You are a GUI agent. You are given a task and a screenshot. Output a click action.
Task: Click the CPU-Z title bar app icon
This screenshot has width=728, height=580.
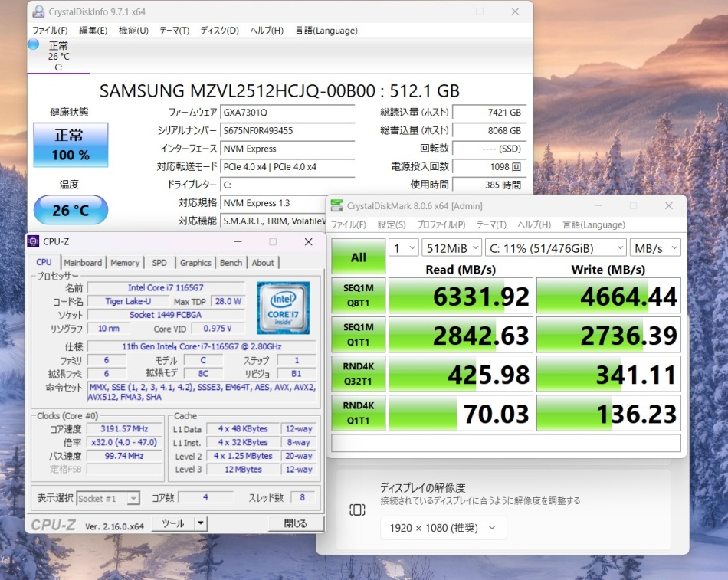pyautogui.click(x=34, y=241)
